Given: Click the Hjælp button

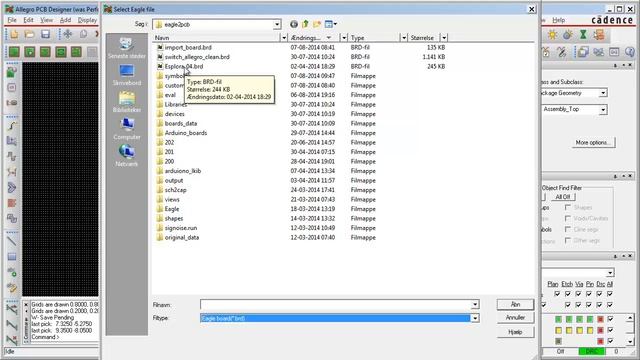Looking at the screenshot, I should point(515,332).
